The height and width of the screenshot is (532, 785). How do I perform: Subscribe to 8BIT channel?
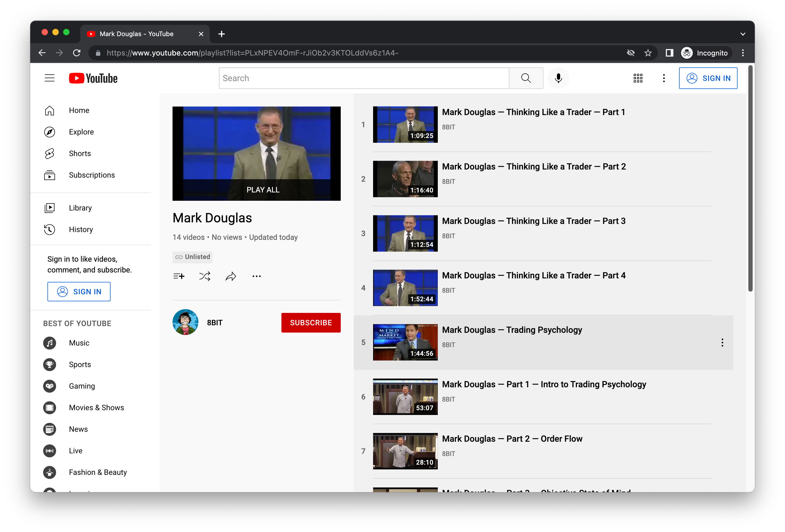coord(311,323)
